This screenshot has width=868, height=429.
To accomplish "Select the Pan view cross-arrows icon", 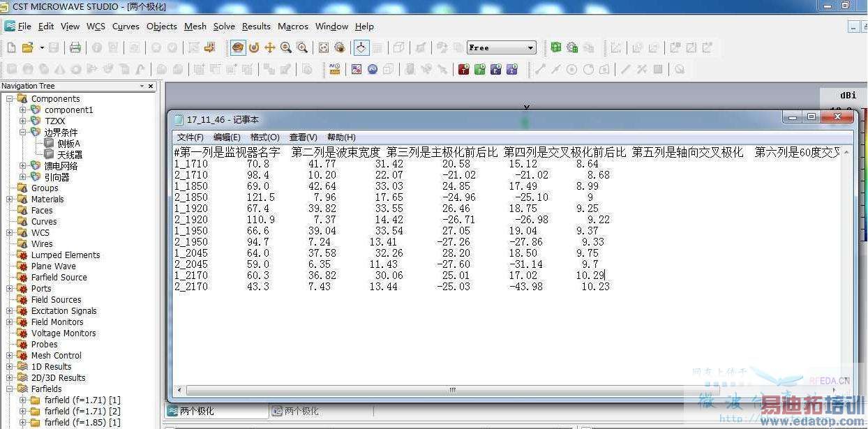I will 270,47.
